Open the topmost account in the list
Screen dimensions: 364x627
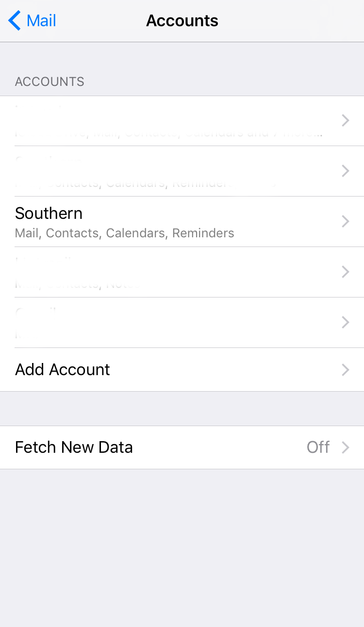pyautogui.click(x=146, y=120)
